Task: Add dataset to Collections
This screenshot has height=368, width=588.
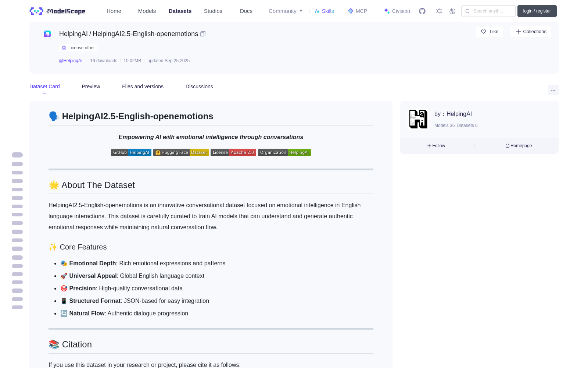Action: coord(531,32)
